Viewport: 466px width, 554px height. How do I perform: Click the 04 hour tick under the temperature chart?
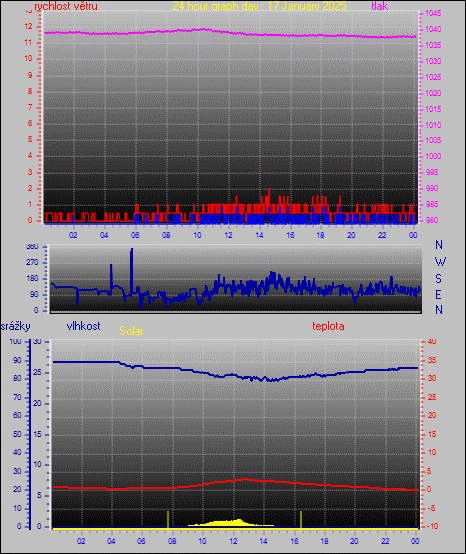[x=111, y=541]
